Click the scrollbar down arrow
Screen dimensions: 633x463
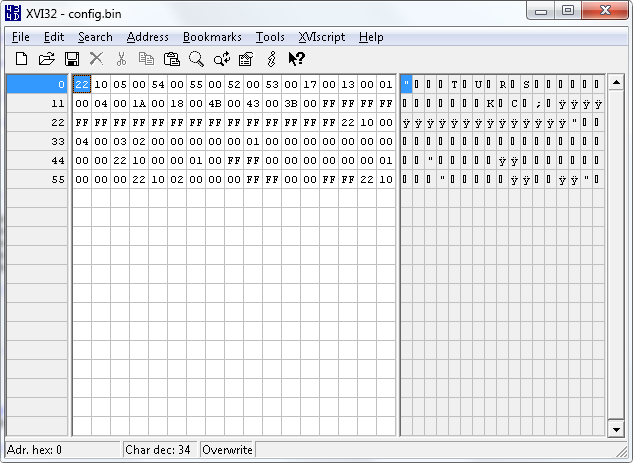(616, 429)
